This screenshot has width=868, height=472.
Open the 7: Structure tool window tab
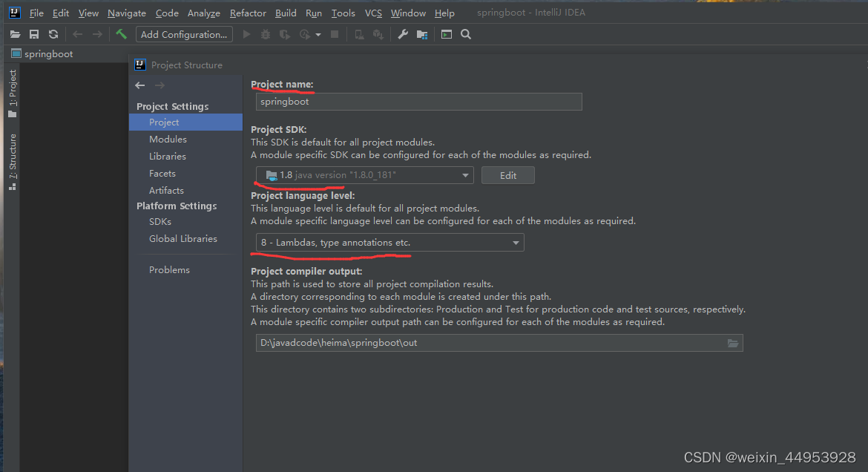pyautogui.click(x=12, y=163)
